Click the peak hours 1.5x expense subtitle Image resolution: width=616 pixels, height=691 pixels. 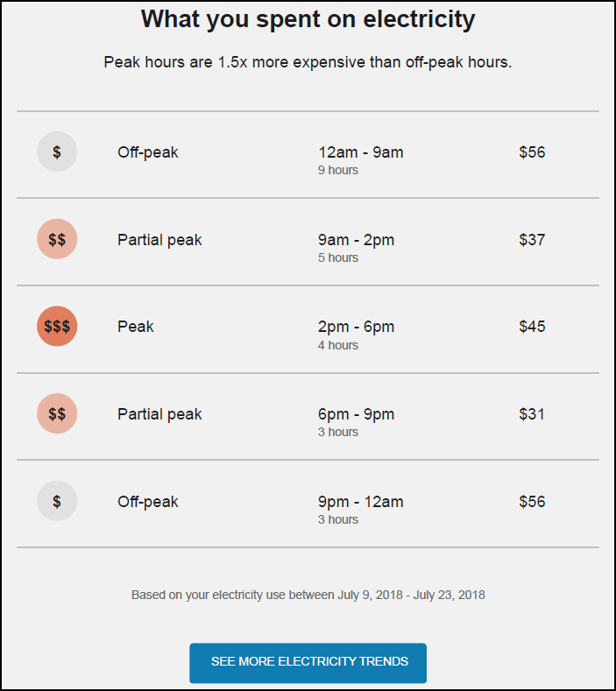tap(308, 62)
